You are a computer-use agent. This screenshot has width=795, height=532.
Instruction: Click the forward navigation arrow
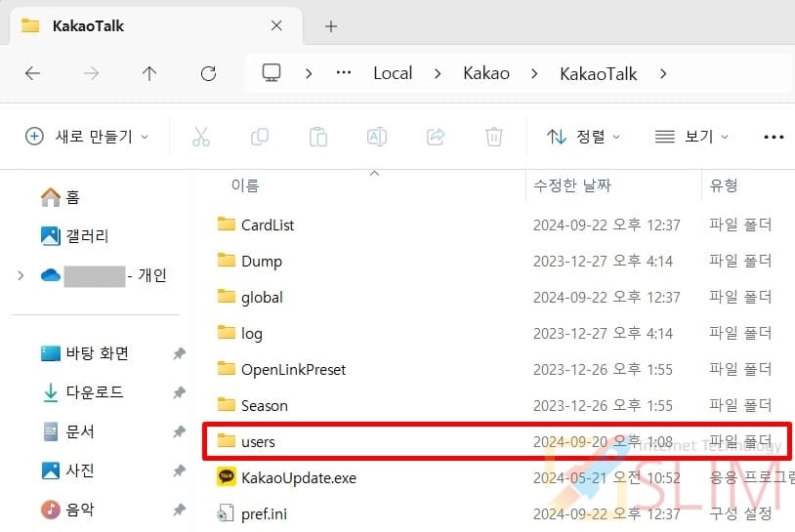pos(91,74)
